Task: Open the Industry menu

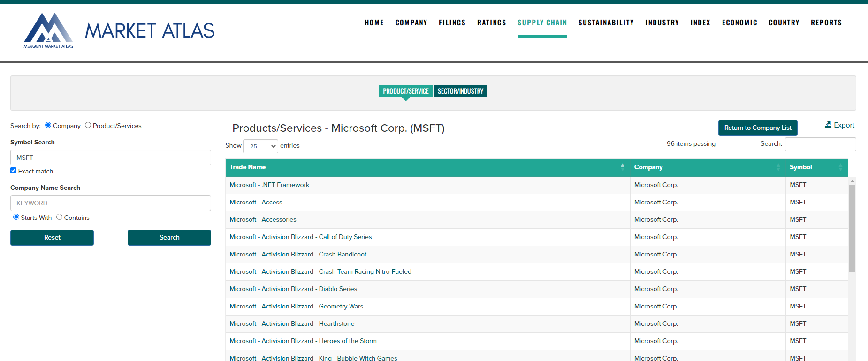Action: [662, 23]
